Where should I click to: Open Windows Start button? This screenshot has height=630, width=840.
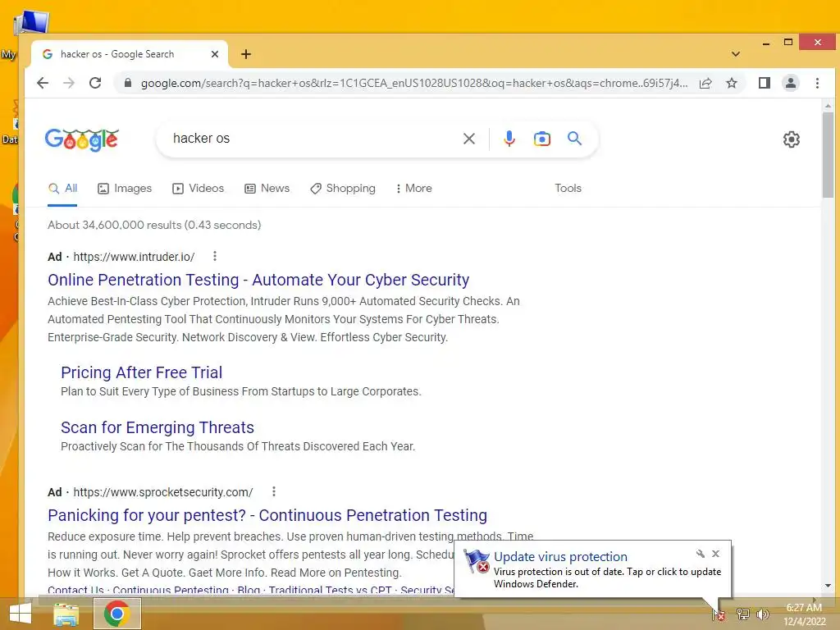tap(21, 614)
